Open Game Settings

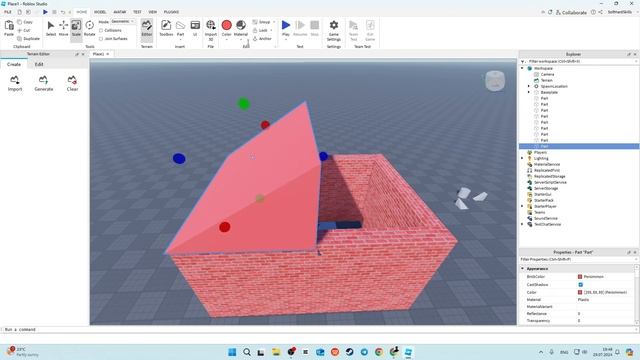tap(333, 30)
